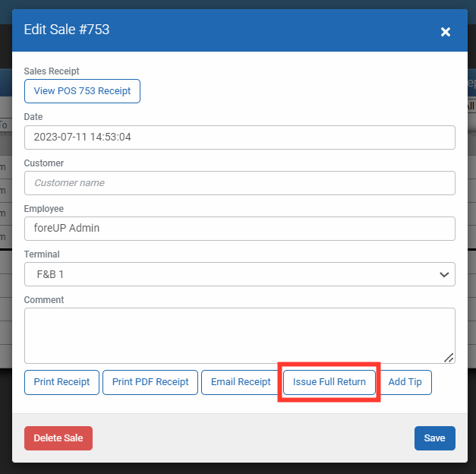Click the Comment field label
The height and width of the screenshot is (474, 476).
point(44,300)
